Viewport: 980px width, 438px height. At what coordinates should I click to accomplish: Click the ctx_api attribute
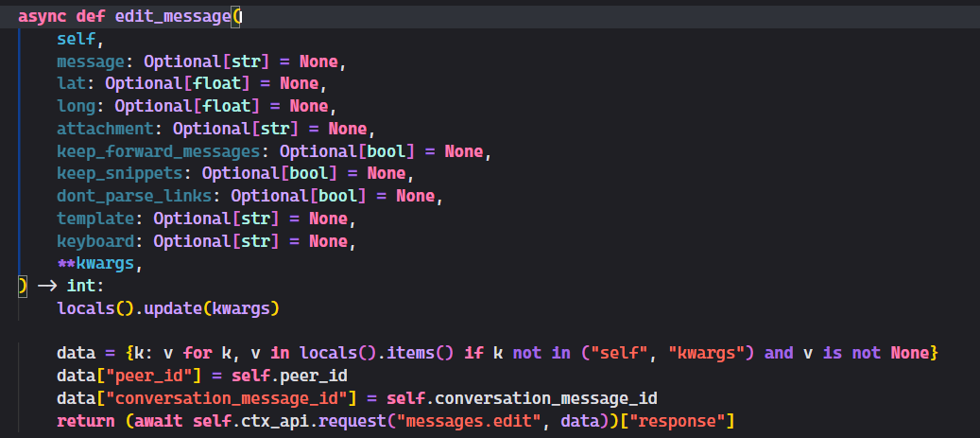coord(274,420)
